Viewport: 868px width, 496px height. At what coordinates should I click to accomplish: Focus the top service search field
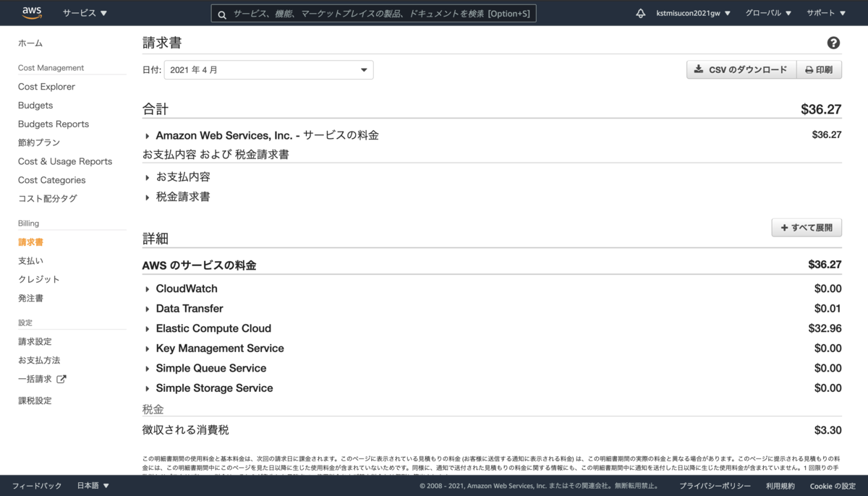pos(373,14)
